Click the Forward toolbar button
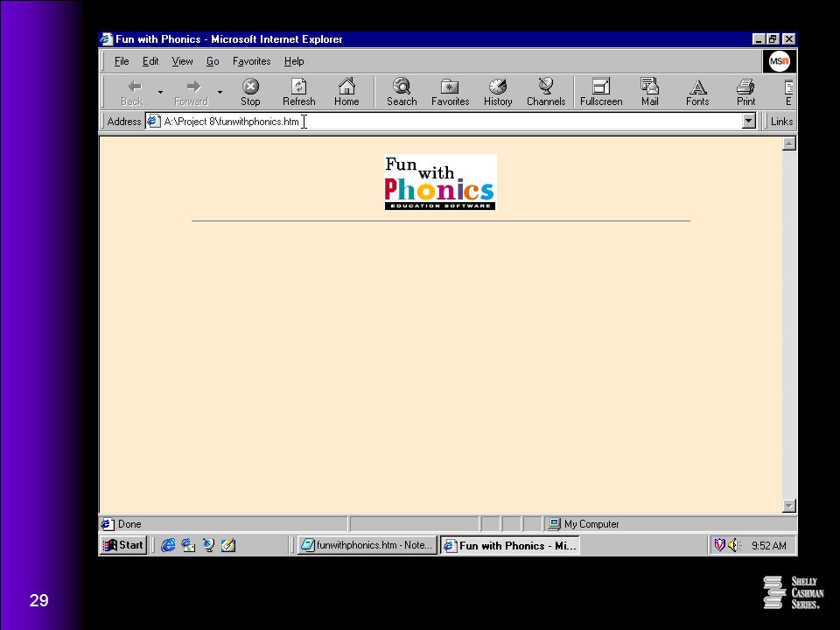Viewport: 840px width, 630px height. pyautogui.click(x=192, y=93)
